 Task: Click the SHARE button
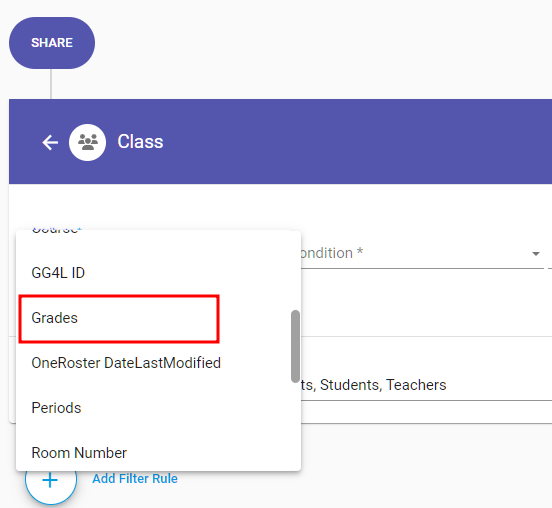pos(52,43)
